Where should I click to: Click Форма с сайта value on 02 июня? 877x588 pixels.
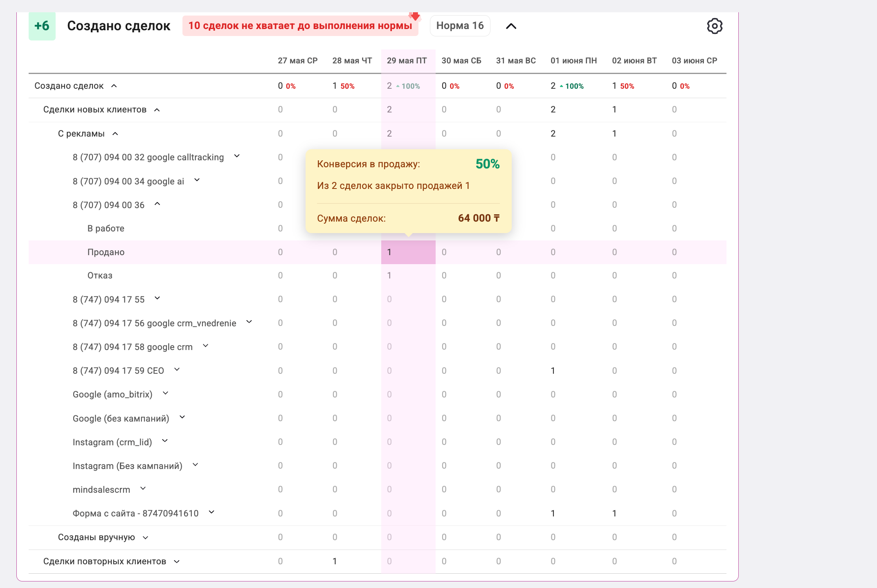tap(614, 514)
